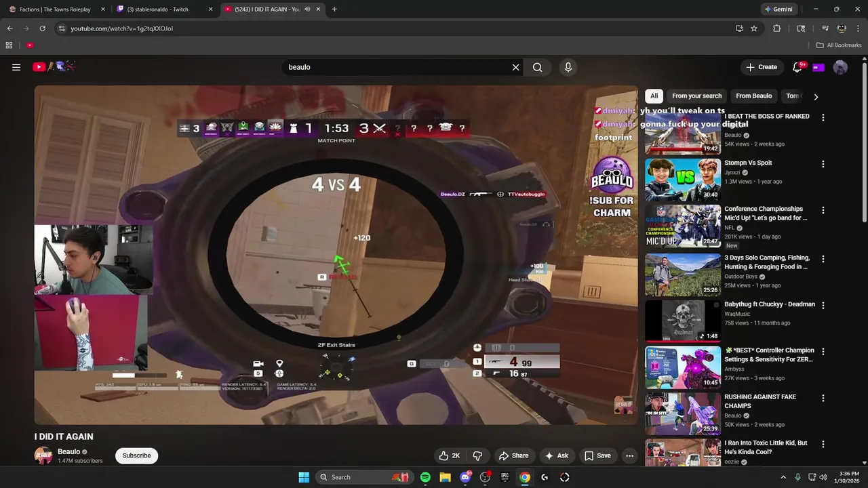The width and height of the screenshot is (868, 488).
Task: Open a new browser tab with plus
Action: (x=334, y=9)
